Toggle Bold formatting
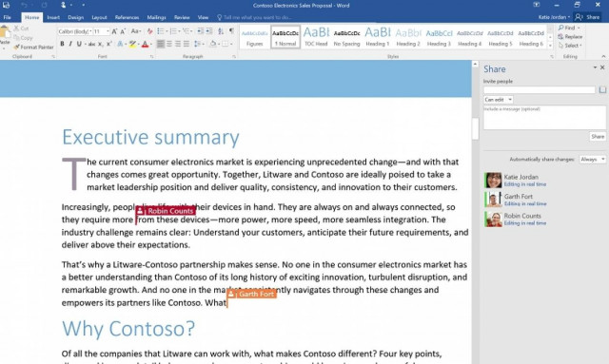Viewport: 609px width, 364px height. click(62, 45)
